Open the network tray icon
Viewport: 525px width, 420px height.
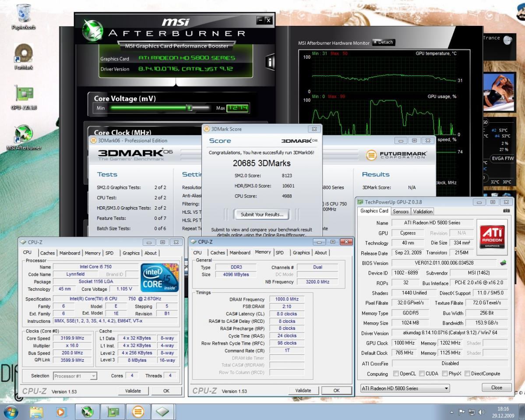pyautogui.click(x=472, y=412)
